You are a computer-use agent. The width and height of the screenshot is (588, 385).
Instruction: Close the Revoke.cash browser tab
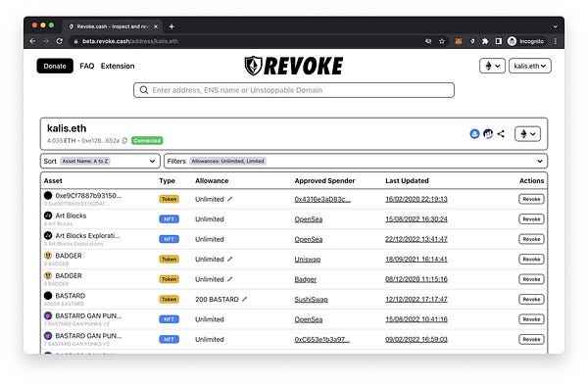[156, 26]
